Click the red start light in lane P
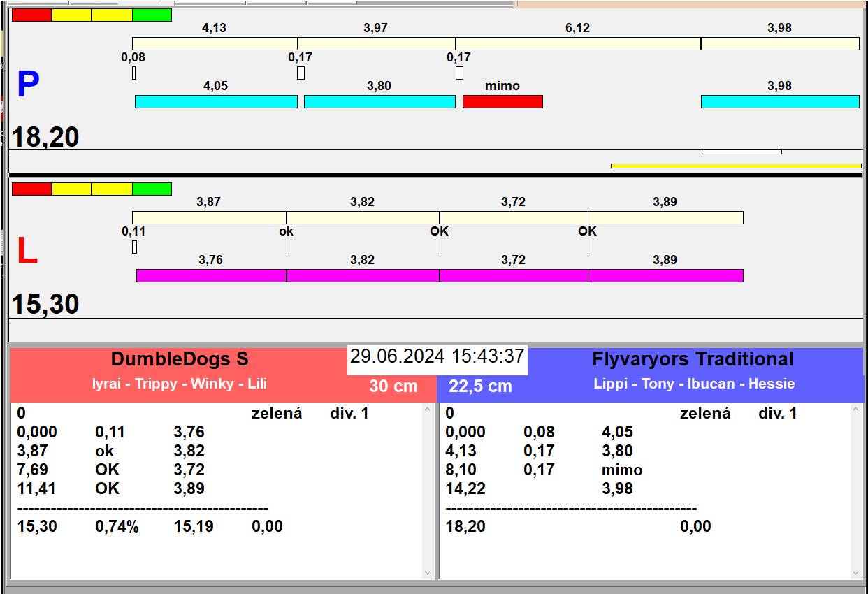868x594 pixels. tap(32, 15)
